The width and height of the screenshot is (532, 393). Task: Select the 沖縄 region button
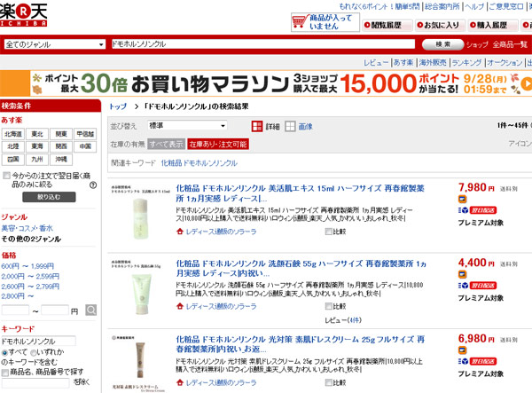click(x=61, y=159)
